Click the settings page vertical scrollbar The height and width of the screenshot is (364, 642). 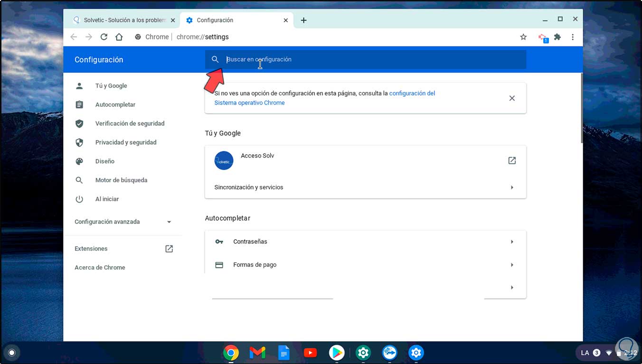coord(581,108)
